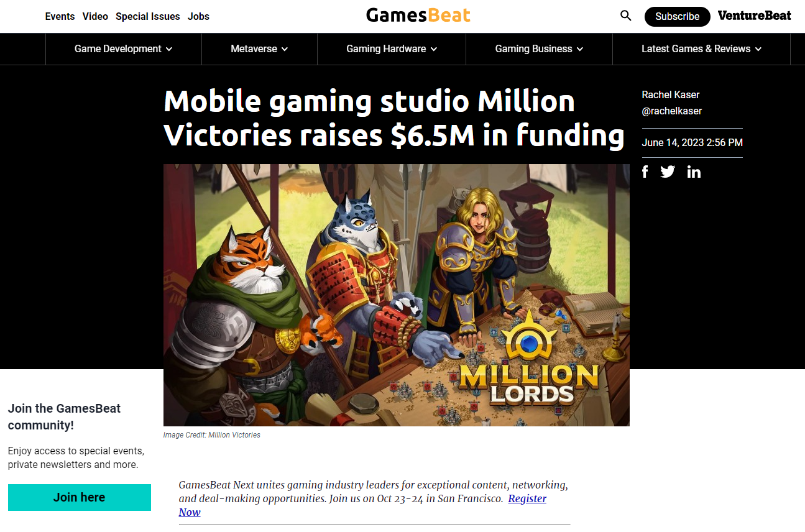Click the Million Lords article image
The width and height of the screenshot is (805, 532).
pyautogui.click(x=397, y=295)
